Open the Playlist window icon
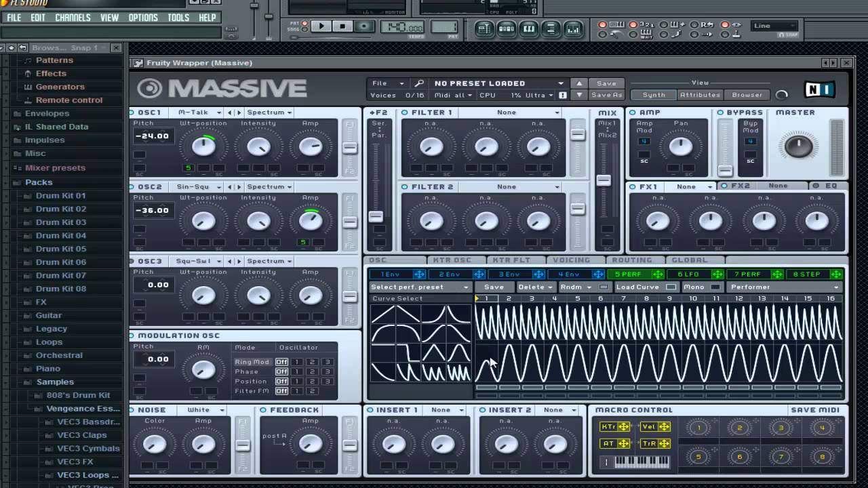 tap(484, 28)
